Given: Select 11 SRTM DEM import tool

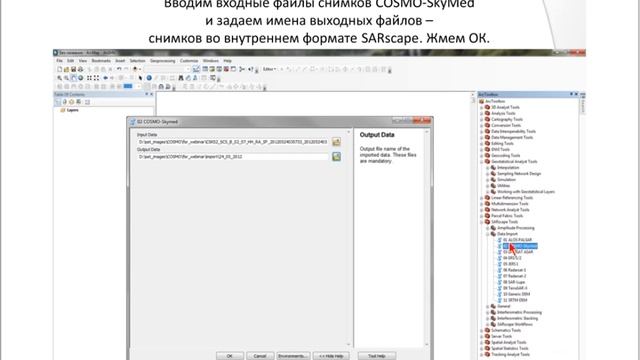Looking at the screenshot, I should coord(515,300).
